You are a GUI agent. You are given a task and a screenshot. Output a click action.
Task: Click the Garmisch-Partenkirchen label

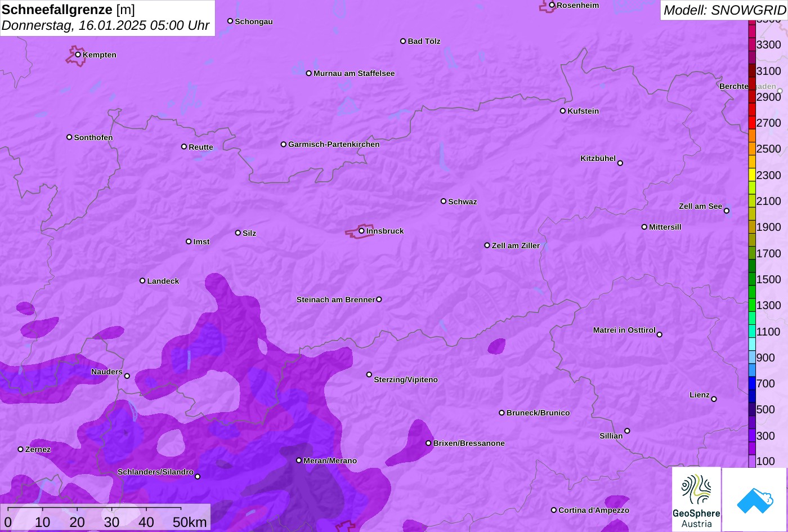coord(334,145)
